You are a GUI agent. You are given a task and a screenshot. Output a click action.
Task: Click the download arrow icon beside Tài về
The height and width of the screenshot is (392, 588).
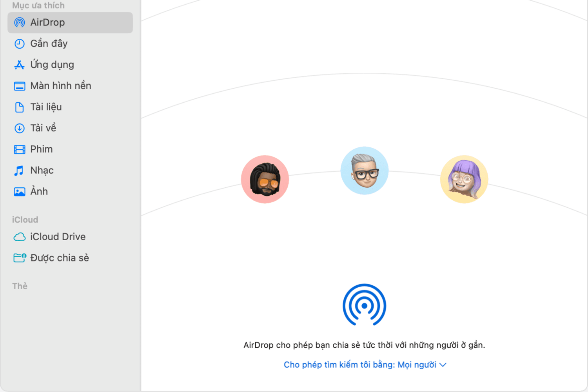point(20,128)
